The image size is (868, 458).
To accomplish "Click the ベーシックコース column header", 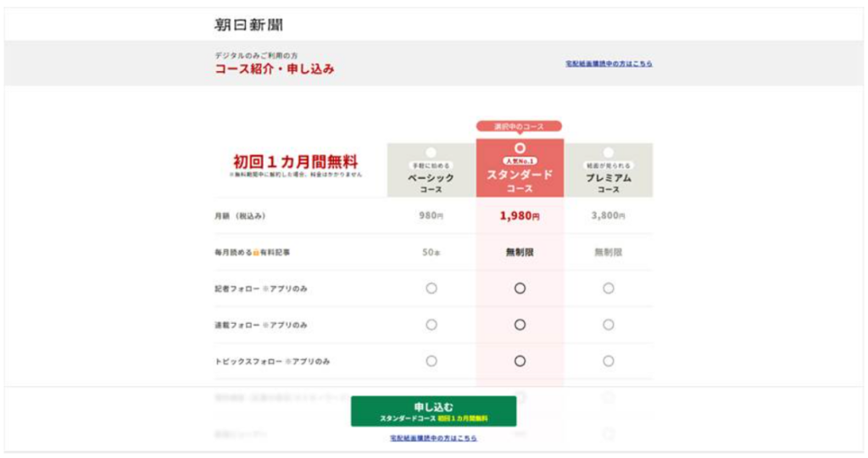I will click(x=431, y=170).
